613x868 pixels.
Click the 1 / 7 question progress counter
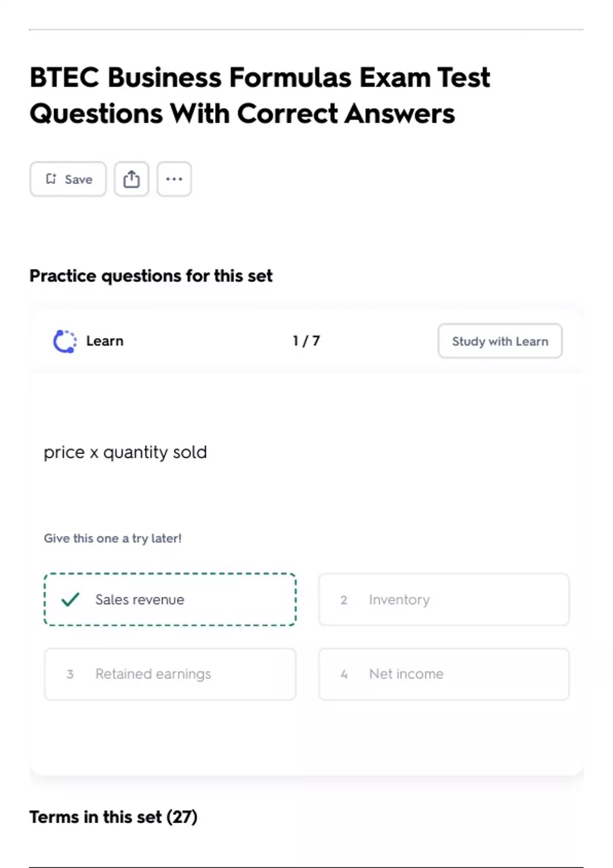(x=306, y=341)
